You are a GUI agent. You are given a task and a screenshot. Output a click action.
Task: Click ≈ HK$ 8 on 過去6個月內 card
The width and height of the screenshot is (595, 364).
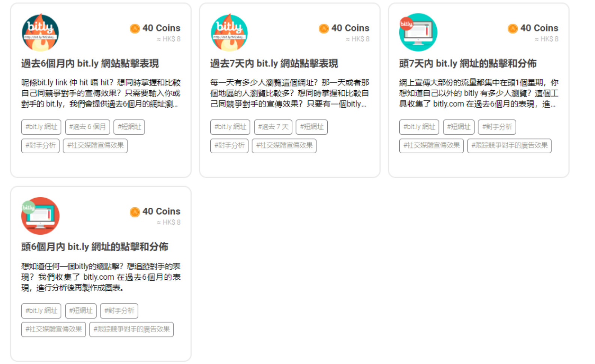pyautogui.click(x=169, y=39)
